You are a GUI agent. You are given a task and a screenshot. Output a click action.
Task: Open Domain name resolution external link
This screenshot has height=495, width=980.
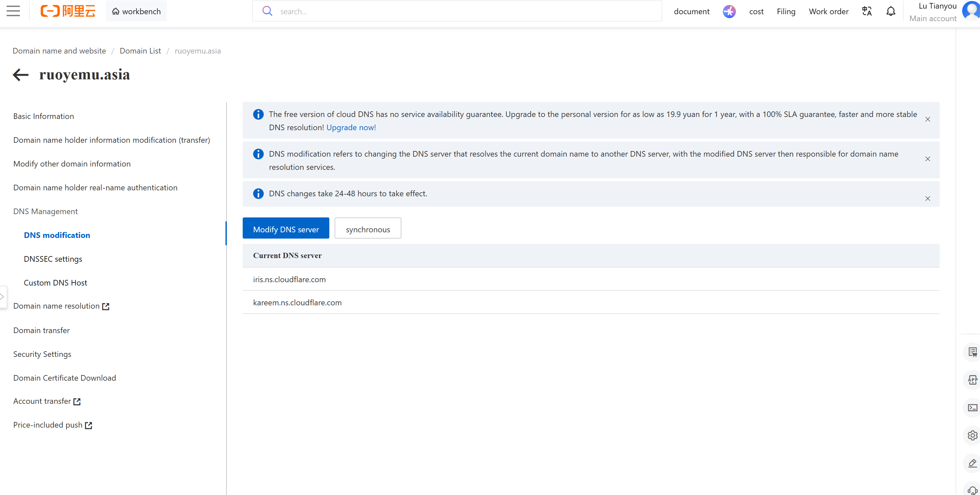[x=61, y=306]
